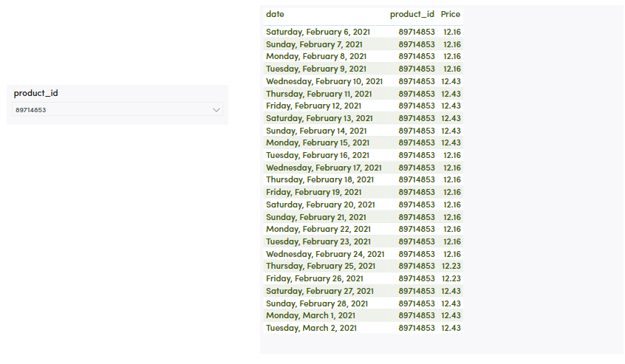Viewport: 625px width, 364px height.
Task: Click the 12.43 price for February 27
Action: pos(451,291)
